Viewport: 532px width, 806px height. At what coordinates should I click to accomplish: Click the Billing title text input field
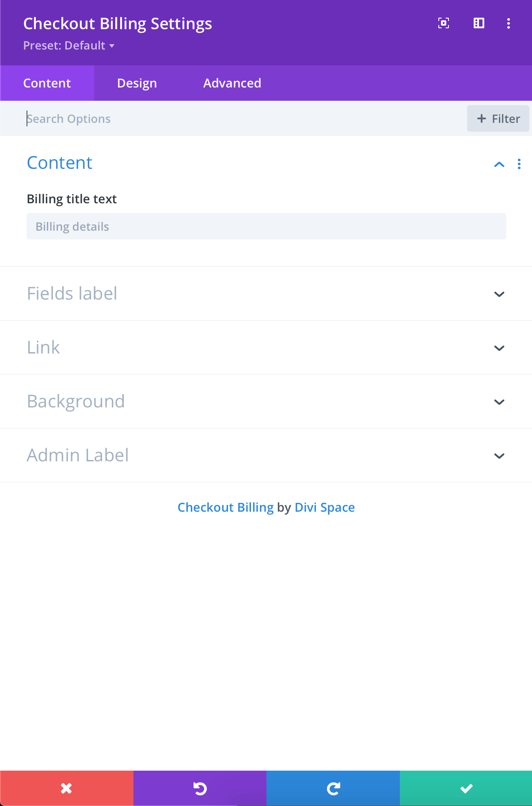point(266,226)
